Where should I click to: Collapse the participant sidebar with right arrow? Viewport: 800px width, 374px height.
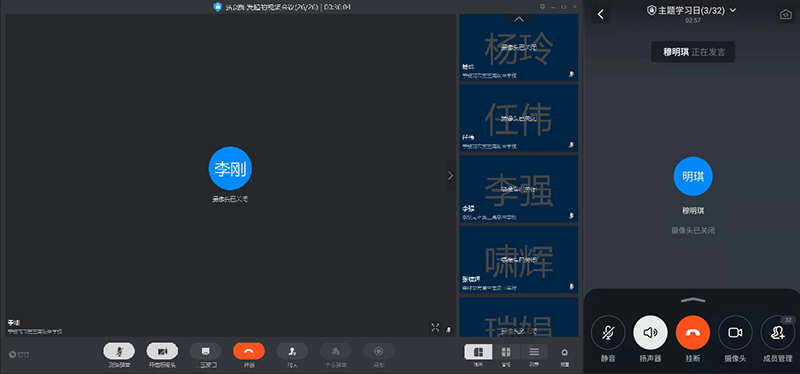(x=451, y=176)
